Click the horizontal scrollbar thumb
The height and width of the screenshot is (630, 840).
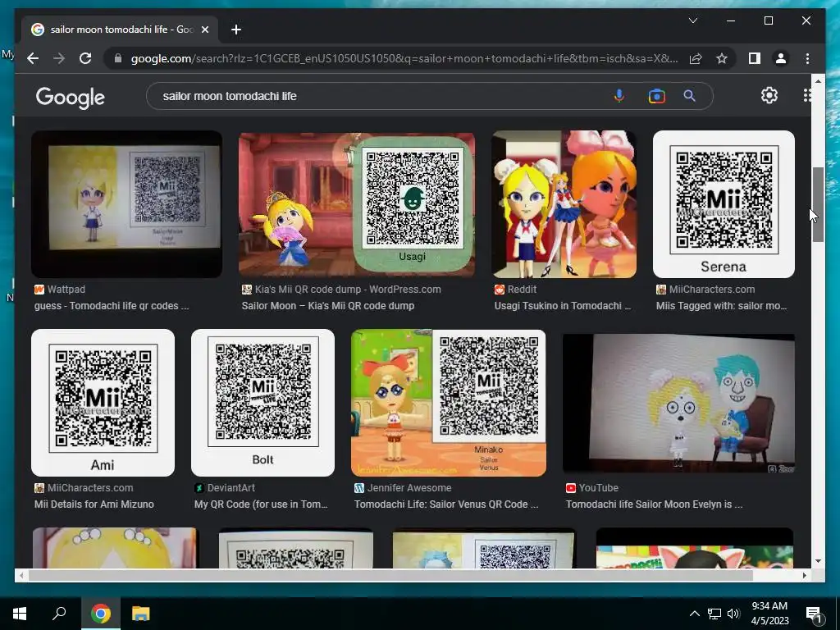pos(390,575)
